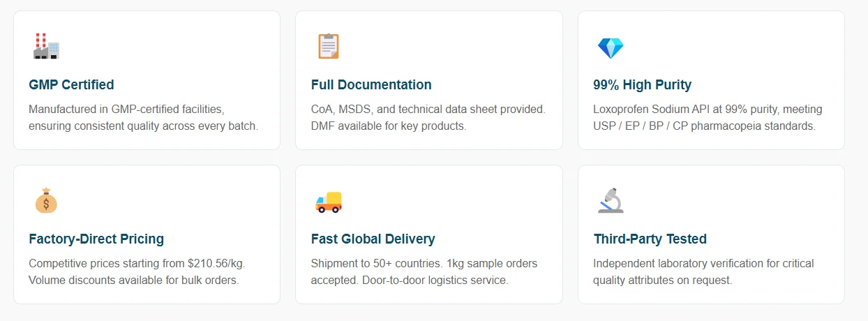Click the microscope icon
This screenshot has height=321, width=868.
pyautogui.click(x=611, y=201)
